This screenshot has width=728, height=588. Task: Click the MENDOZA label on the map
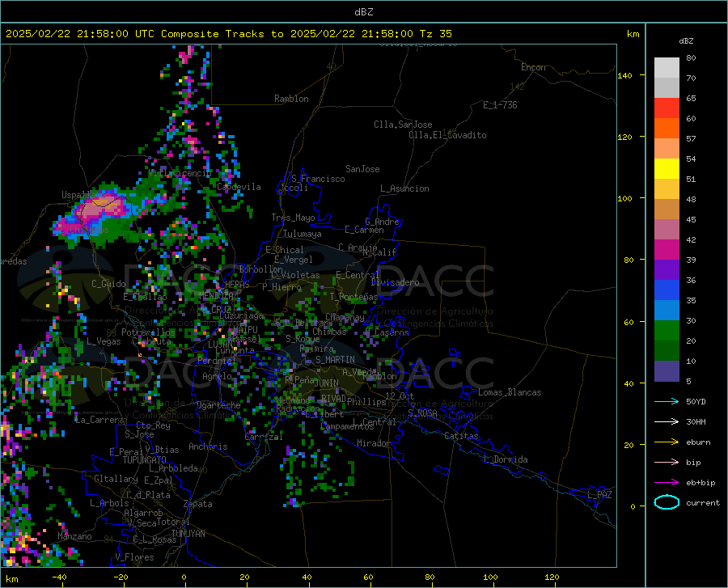[x=216, y=295]
